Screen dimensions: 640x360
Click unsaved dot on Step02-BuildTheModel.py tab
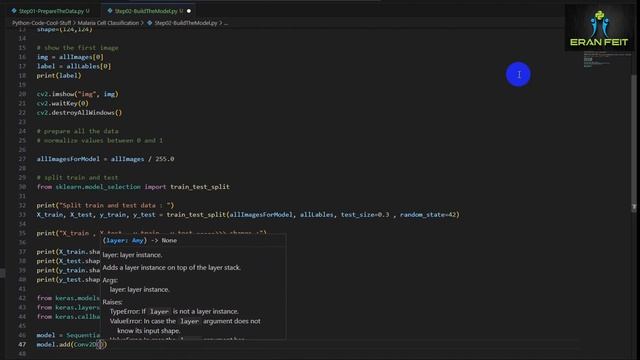189,11
